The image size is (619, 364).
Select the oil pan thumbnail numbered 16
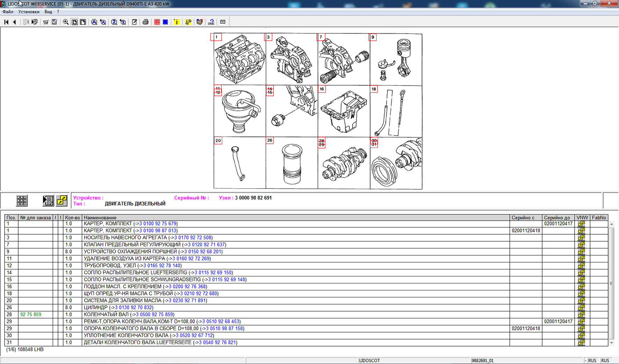pyautogui.click(x=344, y=111)
